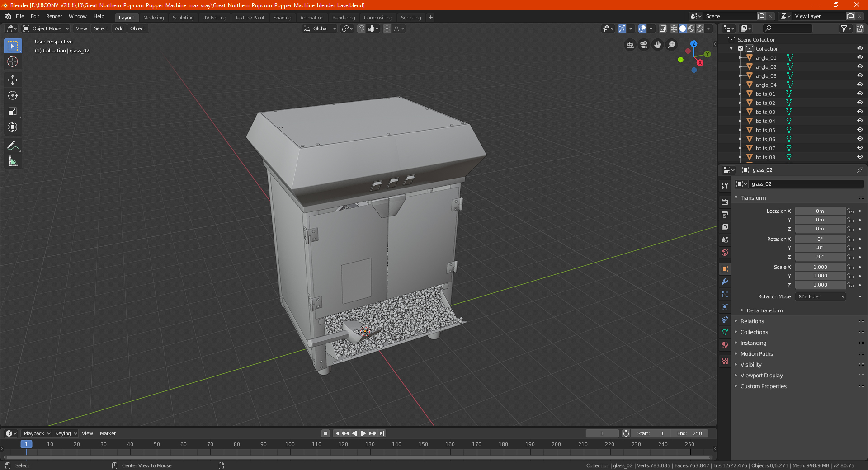Open the timeline Marker menu
Viewport: 868px width, 470px height.
(108, 433)
